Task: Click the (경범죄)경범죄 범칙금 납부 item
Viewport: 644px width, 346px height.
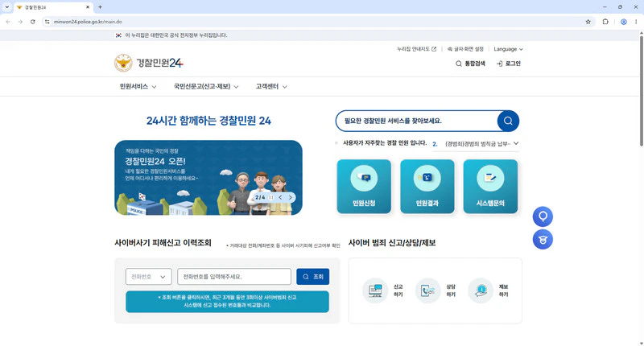Action: pos(477,144)
